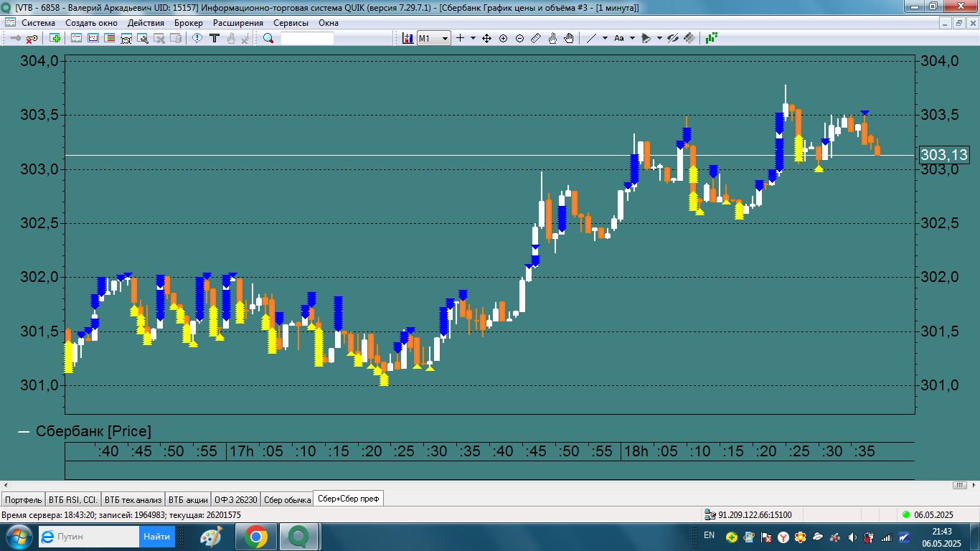
Task: Open the green bars icon in toolbar
Action: pos(712,38)
